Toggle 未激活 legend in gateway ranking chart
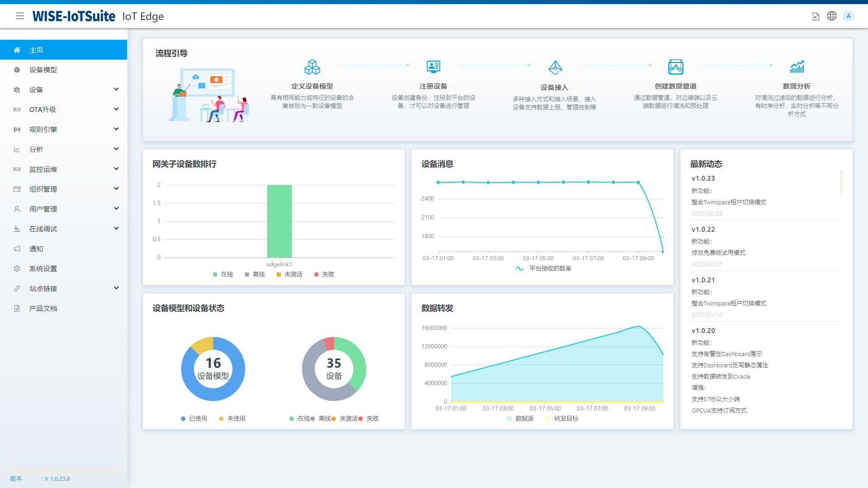 coord(289,274)
